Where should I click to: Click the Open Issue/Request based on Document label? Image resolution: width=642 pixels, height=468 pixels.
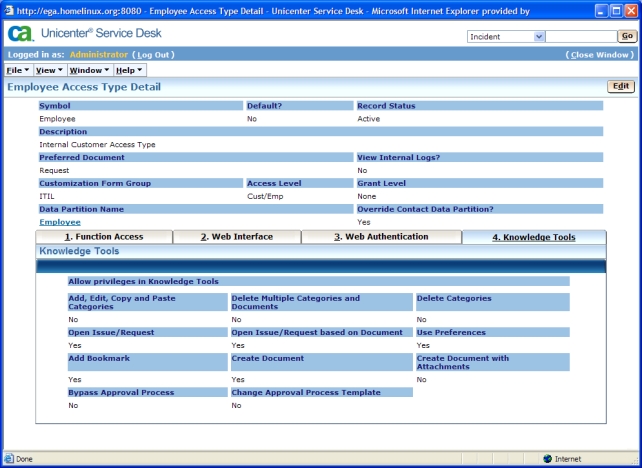tap(317, 332)
